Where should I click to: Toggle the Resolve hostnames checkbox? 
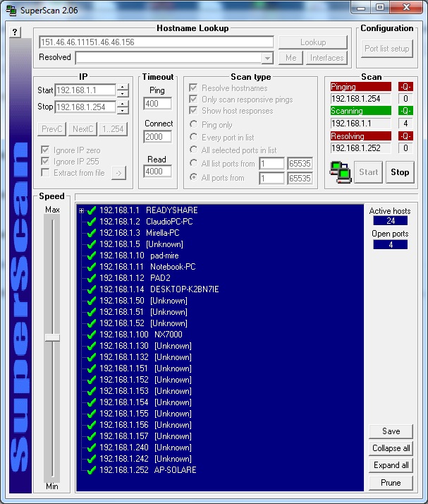(x=194, y=88)
